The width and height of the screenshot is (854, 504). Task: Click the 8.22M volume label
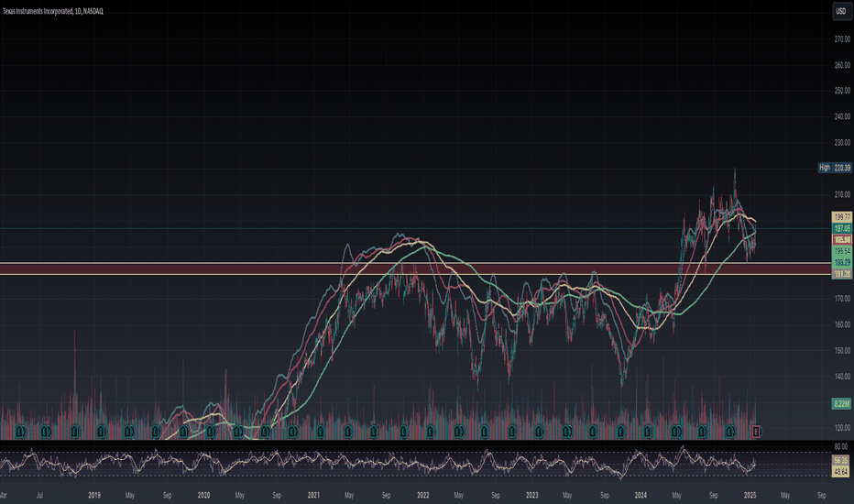click(x=842, y=404)
